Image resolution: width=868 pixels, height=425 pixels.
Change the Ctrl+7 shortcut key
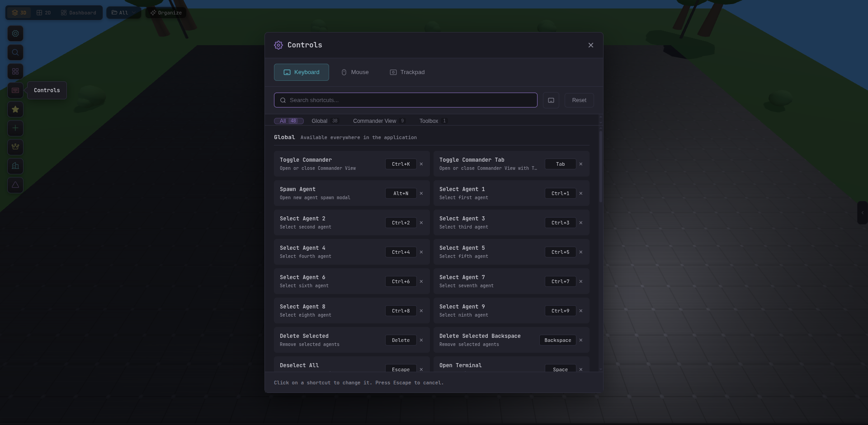click(561, 281)
